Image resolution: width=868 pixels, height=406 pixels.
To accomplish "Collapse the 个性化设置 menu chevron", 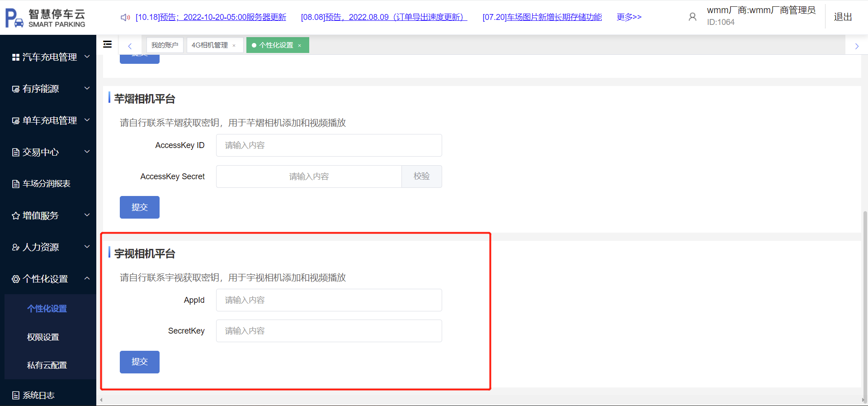I will (87, 278).
